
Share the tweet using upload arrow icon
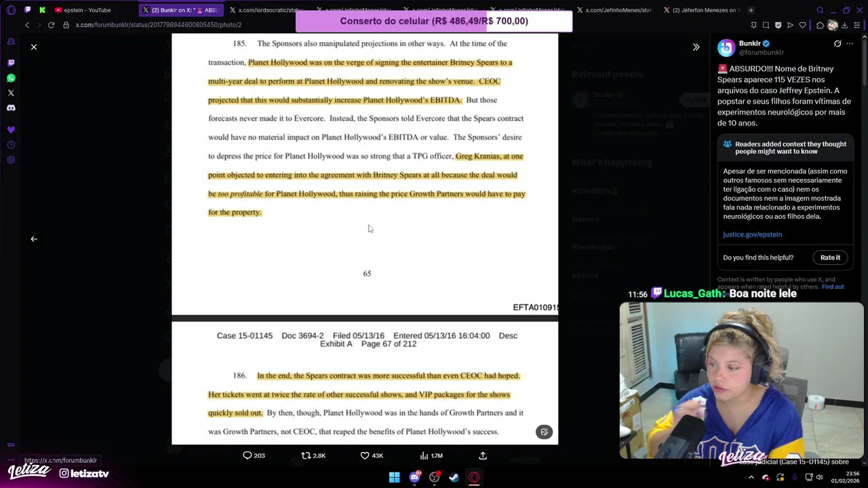coord(483,455)
